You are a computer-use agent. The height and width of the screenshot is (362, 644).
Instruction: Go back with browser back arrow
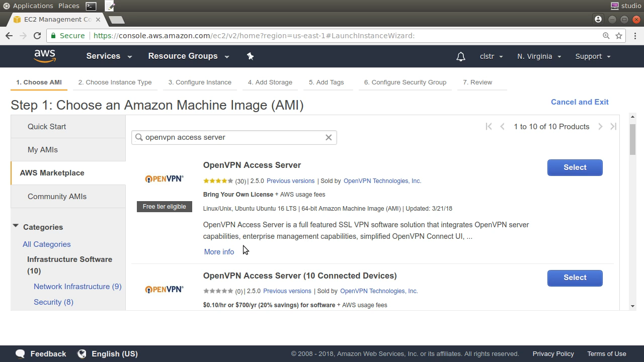click(x=9, y=36)
